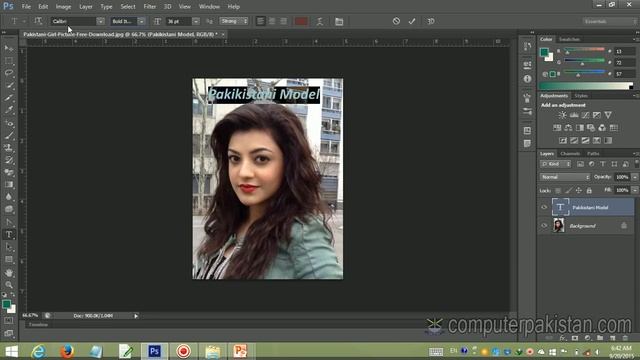Open the Essentials workspace dropdown
This screenshot has width=640, height=360.
click(609, 21)
